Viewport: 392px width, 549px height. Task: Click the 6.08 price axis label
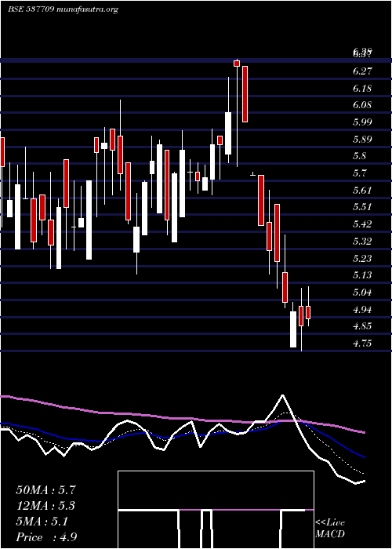click(362, 105)
